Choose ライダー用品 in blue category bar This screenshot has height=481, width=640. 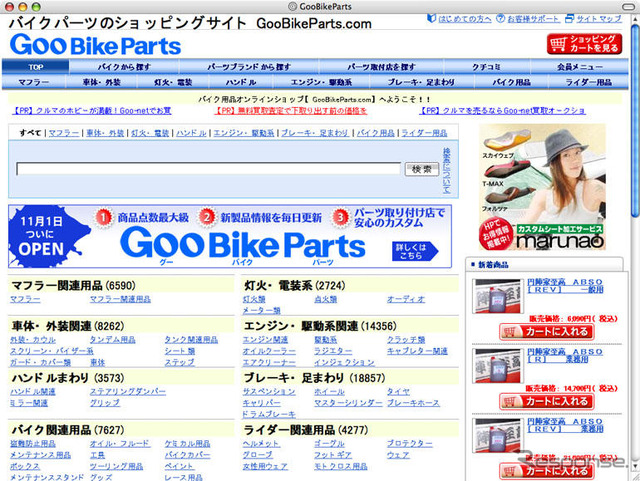pyautogui.click(x=588, y=82)
